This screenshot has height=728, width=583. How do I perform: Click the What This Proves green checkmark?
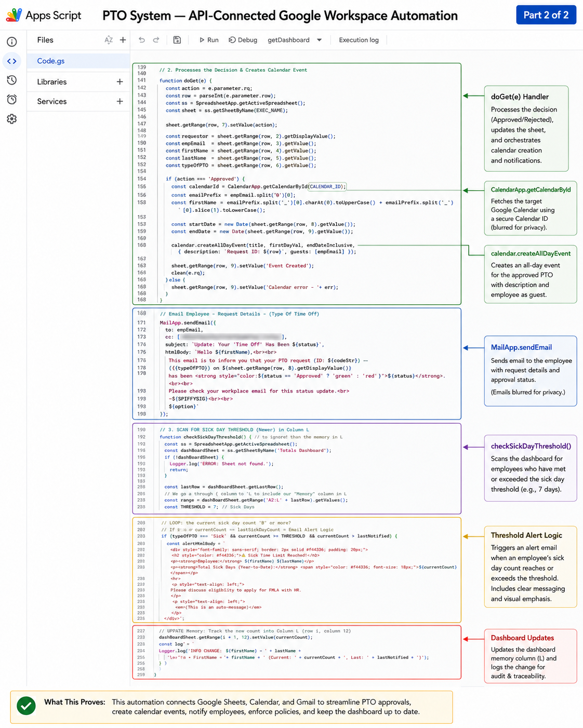[x=26, y=706]
